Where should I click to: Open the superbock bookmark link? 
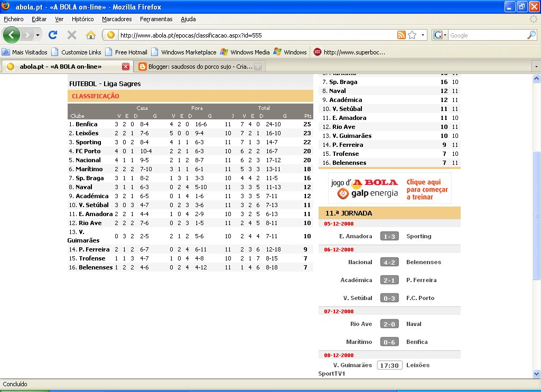(x=349, y=52)
